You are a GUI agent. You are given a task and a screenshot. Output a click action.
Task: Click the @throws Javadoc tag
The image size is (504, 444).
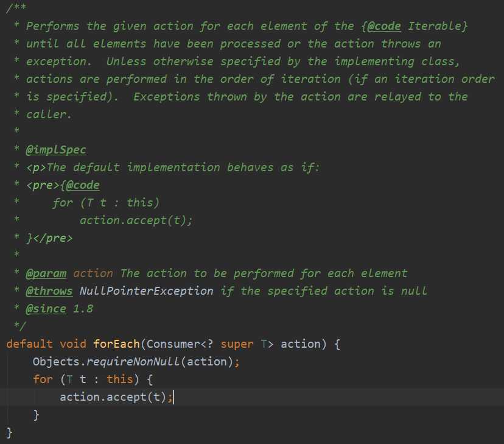pyautogui.click(x=49, y=291)
